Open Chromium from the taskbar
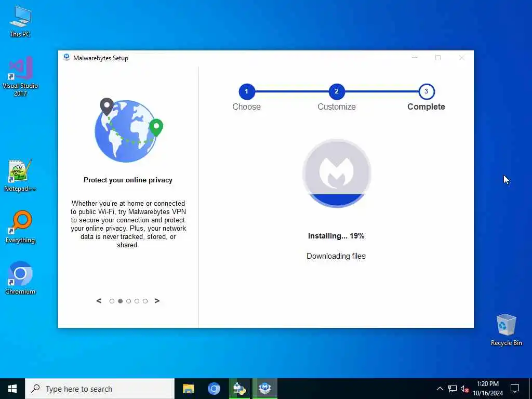 tap(214, 389)
